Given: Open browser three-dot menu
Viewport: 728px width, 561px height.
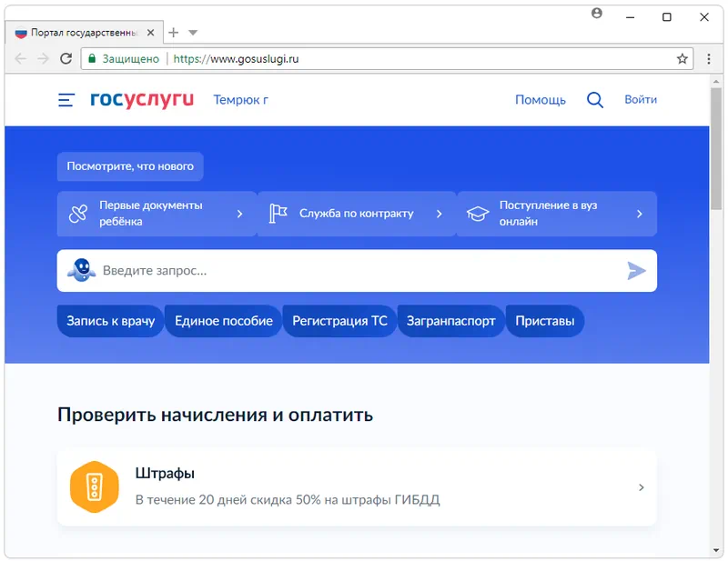Looking at the screenshot, I should (x=709, y=58).
